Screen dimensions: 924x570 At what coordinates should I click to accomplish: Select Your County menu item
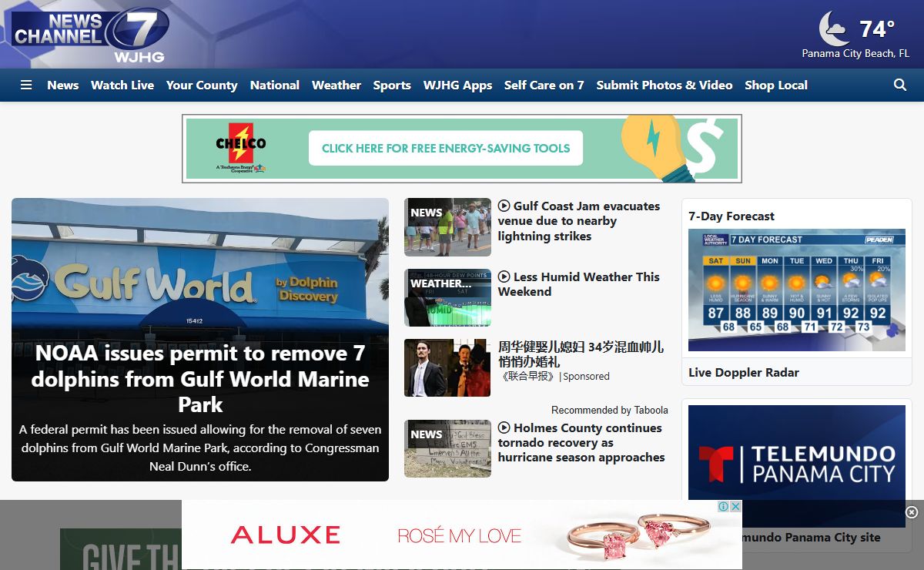point(202,85)
